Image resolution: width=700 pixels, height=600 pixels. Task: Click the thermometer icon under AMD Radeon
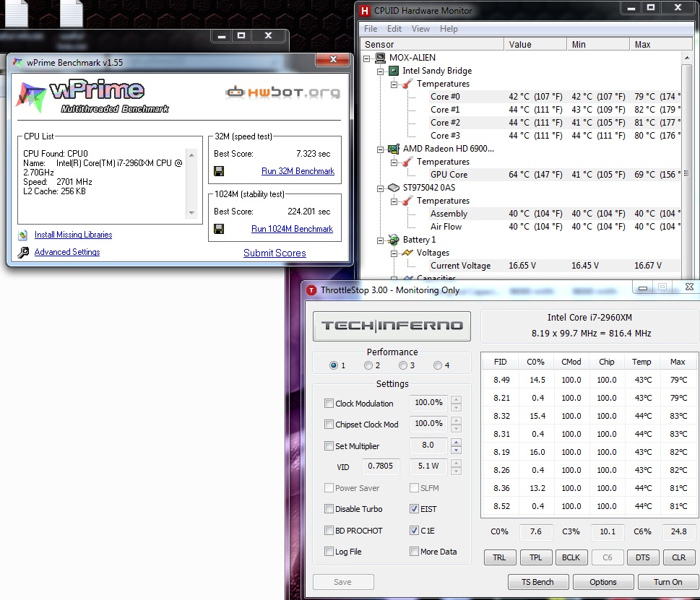coord(407,162)
